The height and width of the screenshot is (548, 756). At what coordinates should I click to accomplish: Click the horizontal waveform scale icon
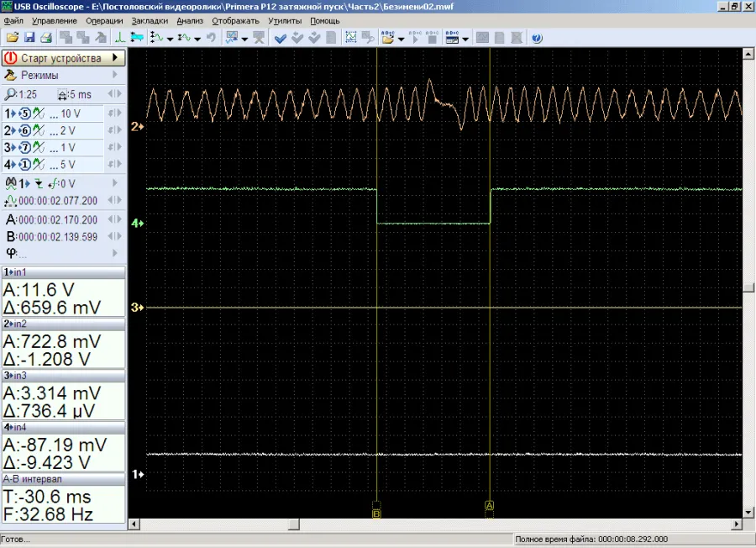click(x=184, y=38)
